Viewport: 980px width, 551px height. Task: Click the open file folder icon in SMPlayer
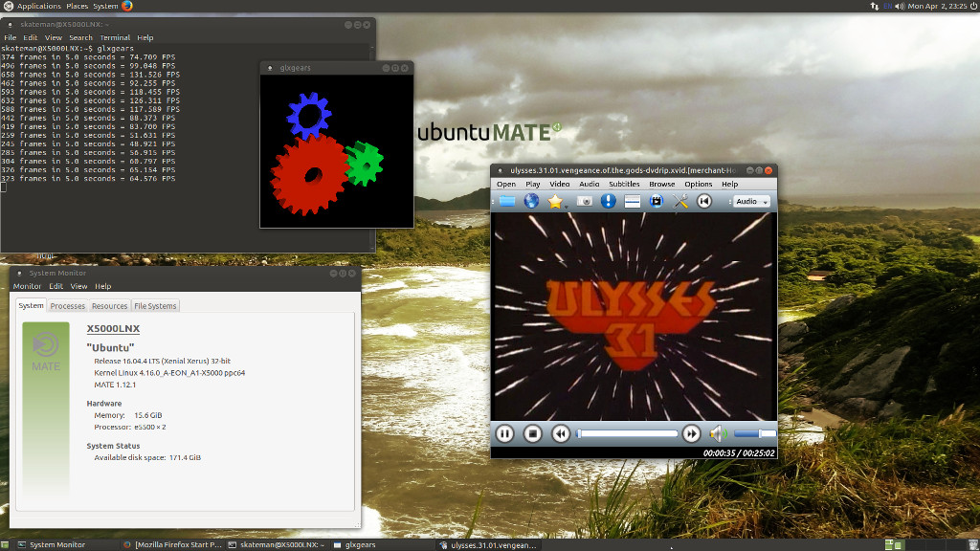click(x=507, y=201)
